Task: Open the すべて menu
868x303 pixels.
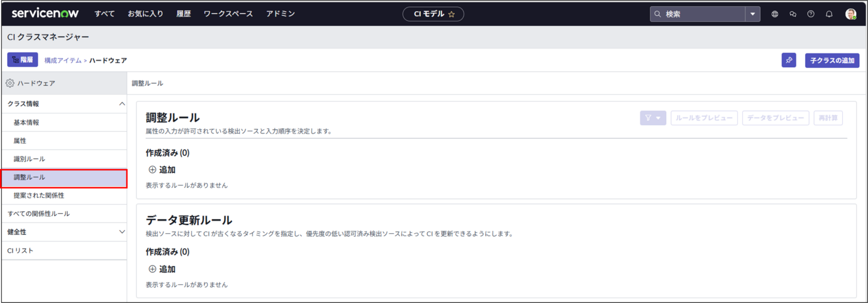Action: click(x=105, y=14)
